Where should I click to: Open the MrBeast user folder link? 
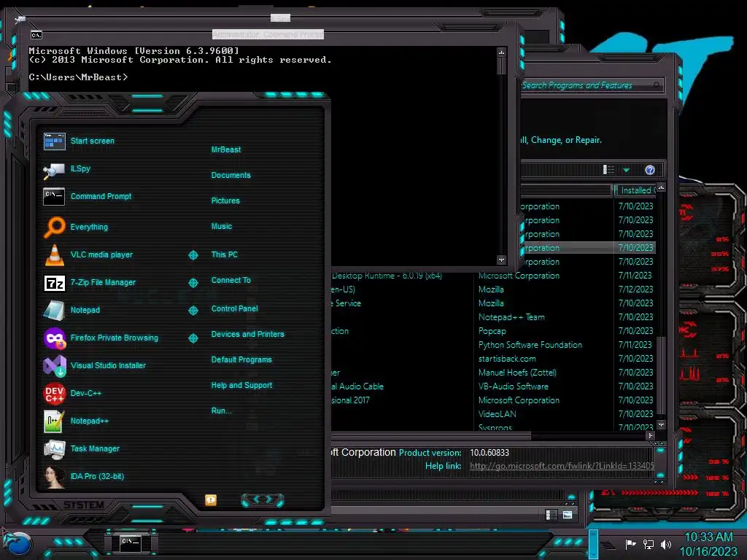226,149
